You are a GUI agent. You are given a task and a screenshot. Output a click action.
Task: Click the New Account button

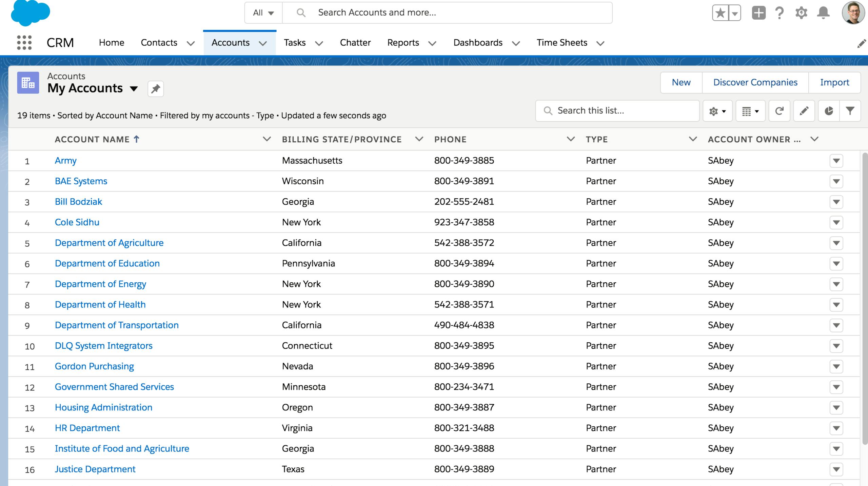point(682,82)
